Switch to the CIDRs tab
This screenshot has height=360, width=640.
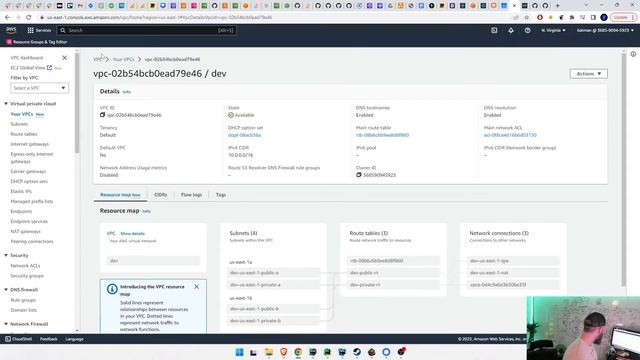pyautogui.click(x=161, y=195)
